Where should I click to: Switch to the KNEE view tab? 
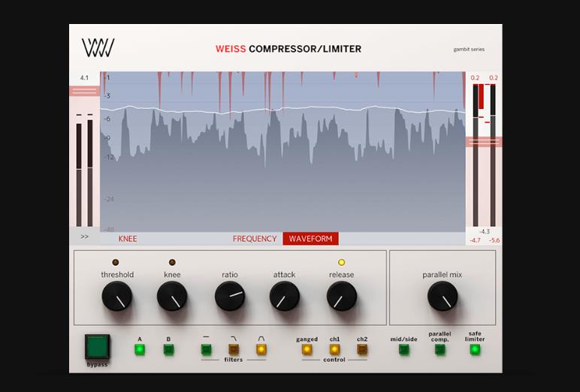[128, 239]
